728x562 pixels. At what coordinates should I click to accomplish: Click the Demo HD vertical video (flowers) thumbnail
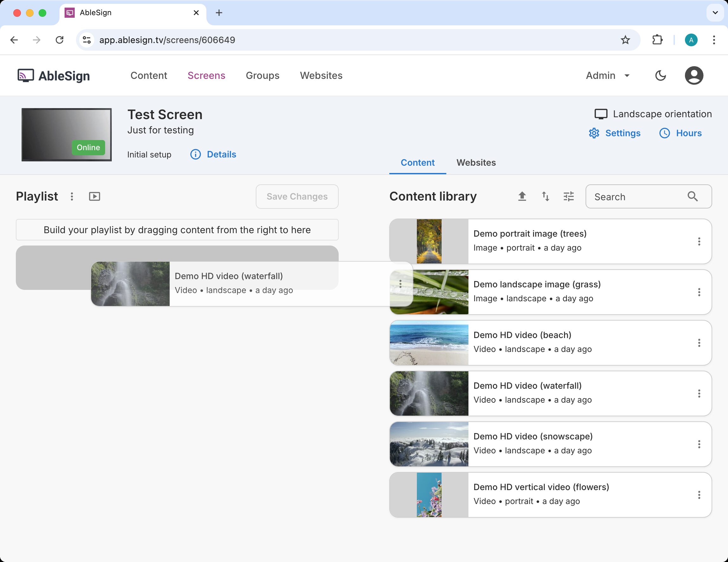point(429,495)
